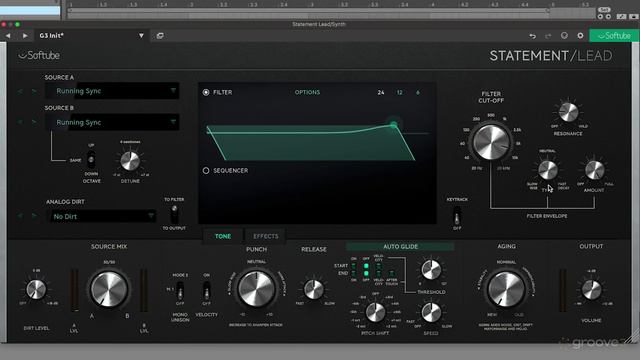Select Auto Glide Start Off button
This screenshot has height=360, width=640.
click(366, 266)
